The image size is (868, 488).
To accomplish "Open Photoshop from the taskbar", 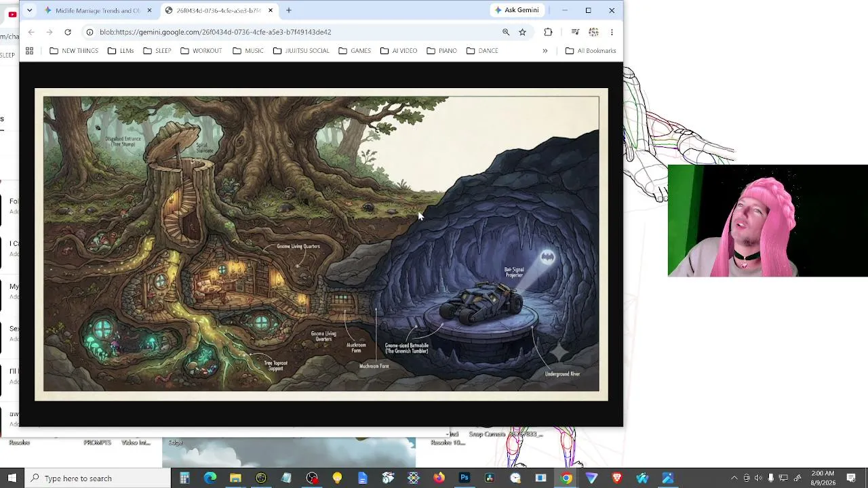I will tap(465, 478).
